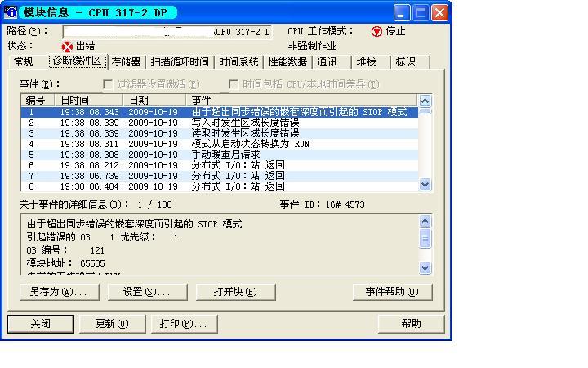The image size is (588, 368).
Task: Open the 事件帮助 help button
Action: pyautogui.click(x=392, y=292)
